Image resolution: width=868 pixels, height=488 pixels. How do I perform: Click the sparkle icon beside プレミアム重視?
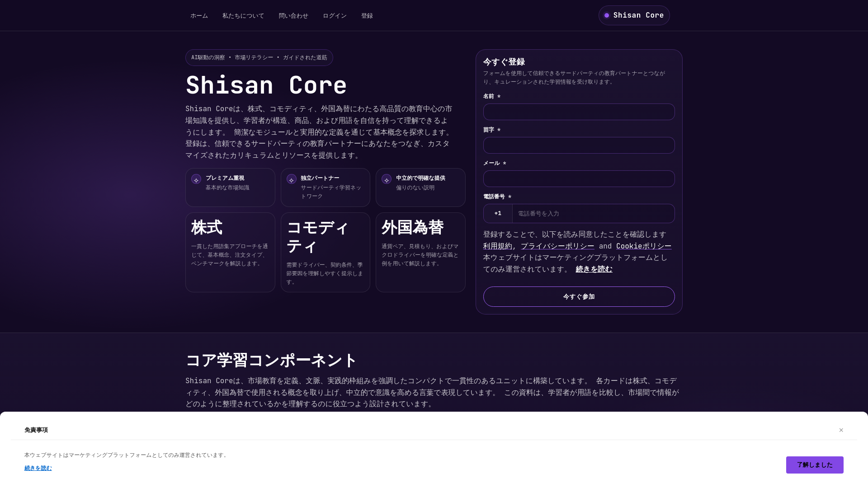tap(196, 179)
